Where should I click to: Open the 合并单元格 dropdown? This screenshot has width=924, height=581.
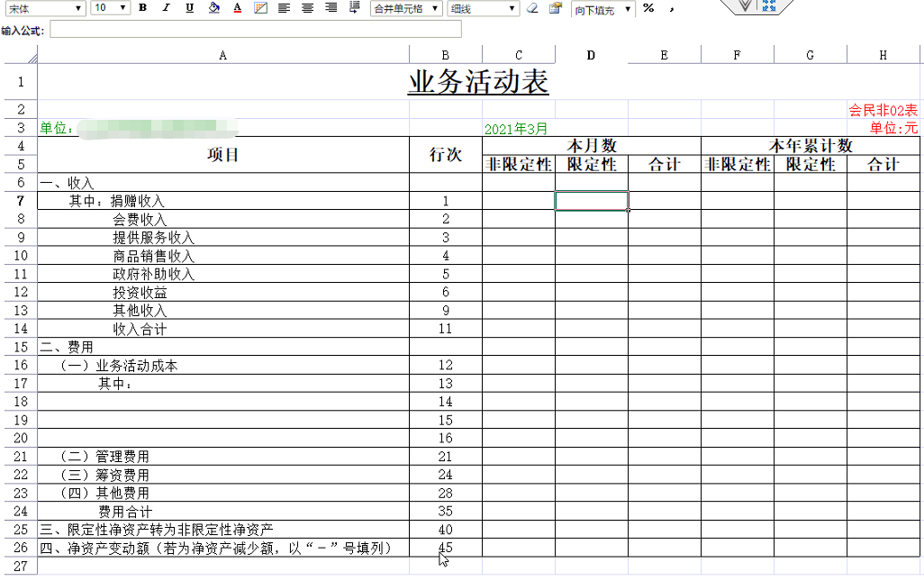click(406, 8)
